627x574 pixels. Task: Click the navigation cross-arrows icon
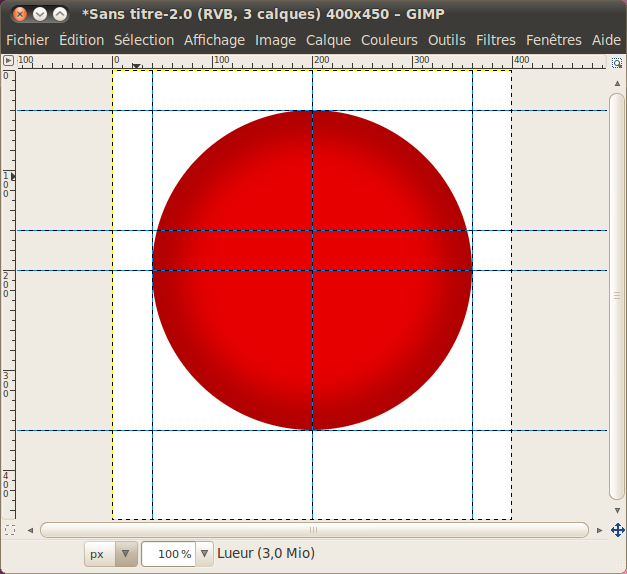pos(618,529)
